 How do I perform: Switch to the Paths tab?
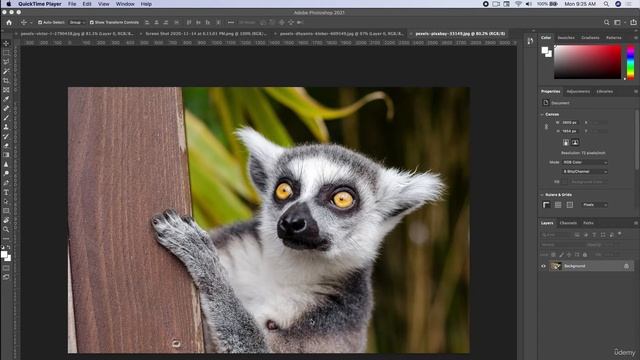pyautogui.click(x=588, y=223)
